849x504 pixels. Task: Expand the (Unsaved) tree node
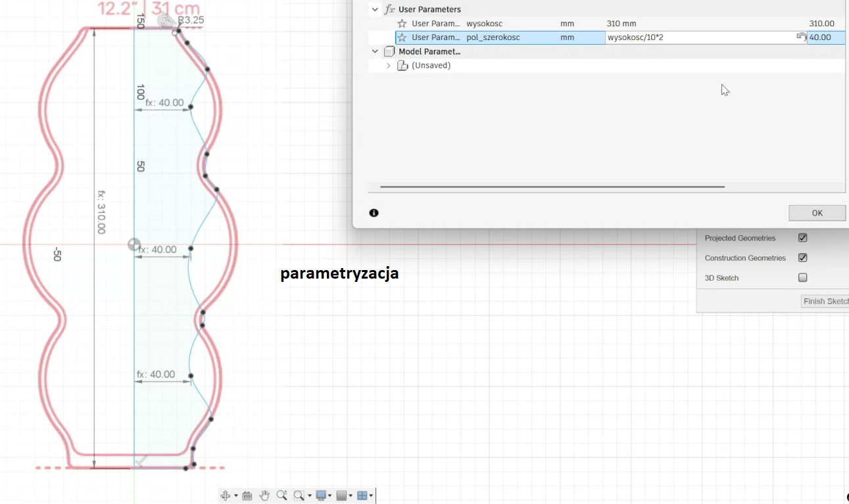(388, 66)
